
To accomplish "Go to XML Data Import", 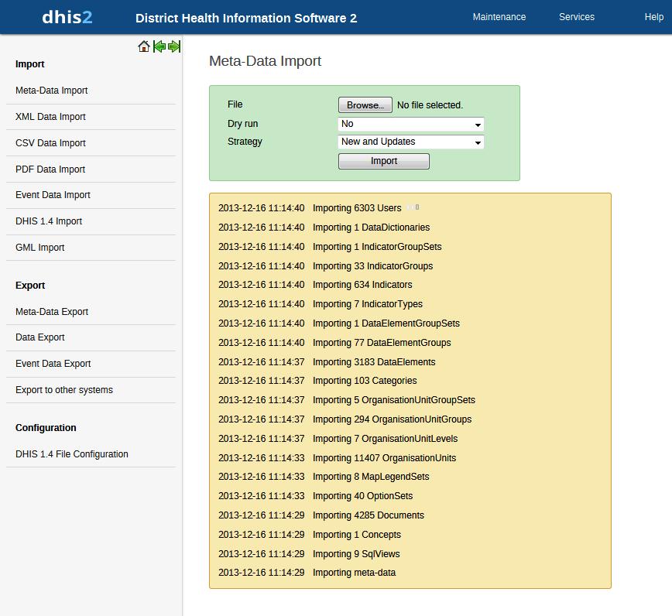I will coord(50,117).
